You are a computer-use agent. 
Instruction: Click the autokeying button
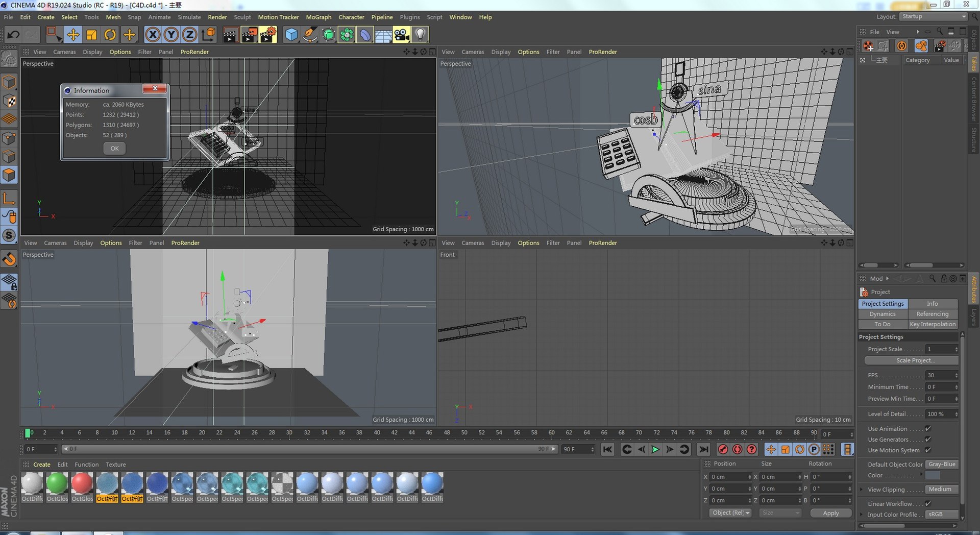click(737, 449)
